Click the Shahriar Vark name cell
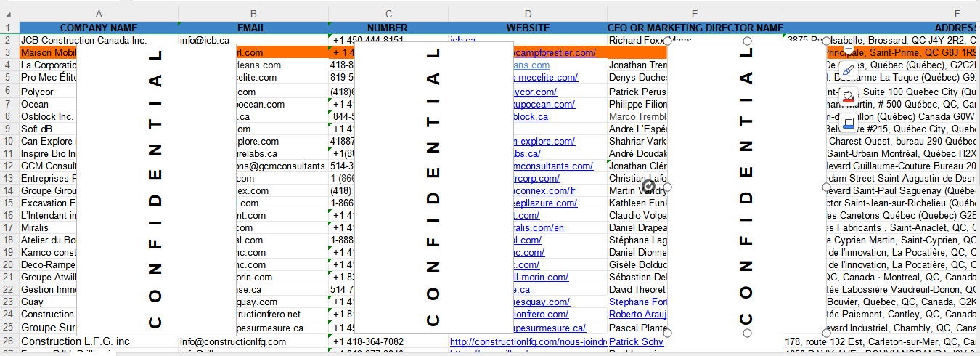 click(x=637, y=141)
